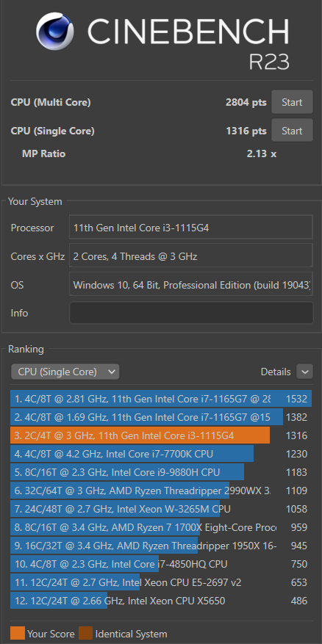Select the Xeon X5650 ranking entry
Image resolution: width=322 pixels, height=644 pixels.
point(161,601)
